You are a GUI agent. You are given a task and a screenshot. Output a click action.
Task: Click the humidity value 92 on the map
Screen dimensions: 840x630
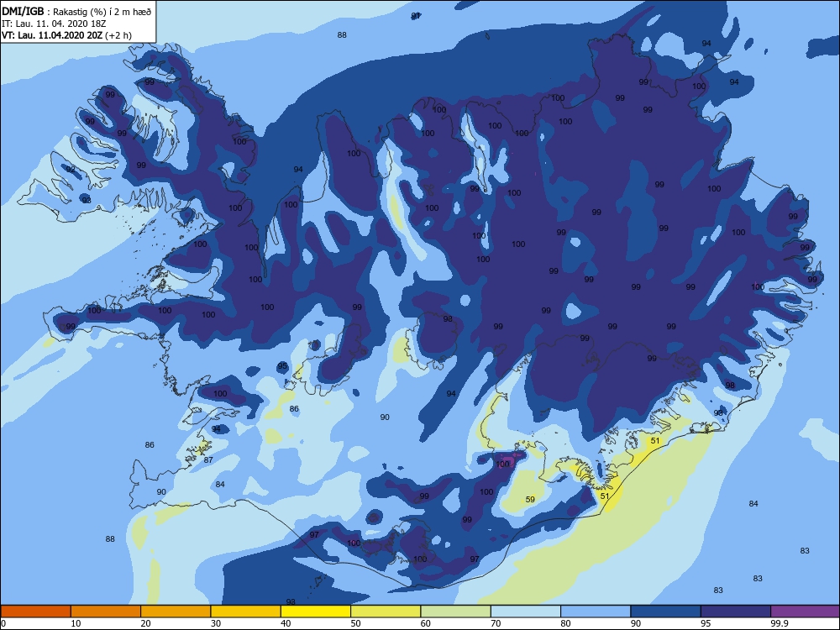[x=71, y=170]
